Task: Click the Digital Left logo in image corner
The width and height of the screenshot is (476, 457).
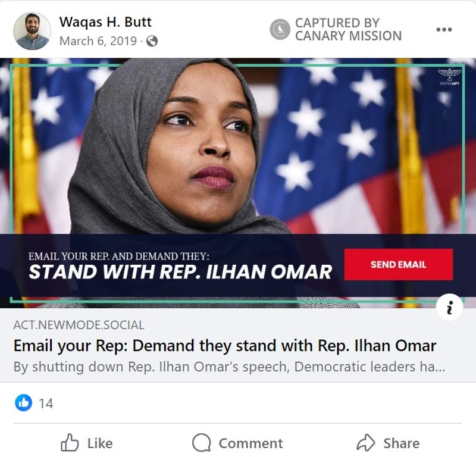Action: pos(450,77)
